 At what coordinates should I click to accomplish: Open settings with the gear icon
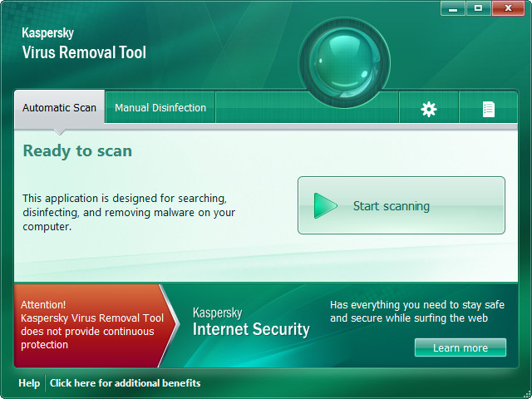pos(429,109)
